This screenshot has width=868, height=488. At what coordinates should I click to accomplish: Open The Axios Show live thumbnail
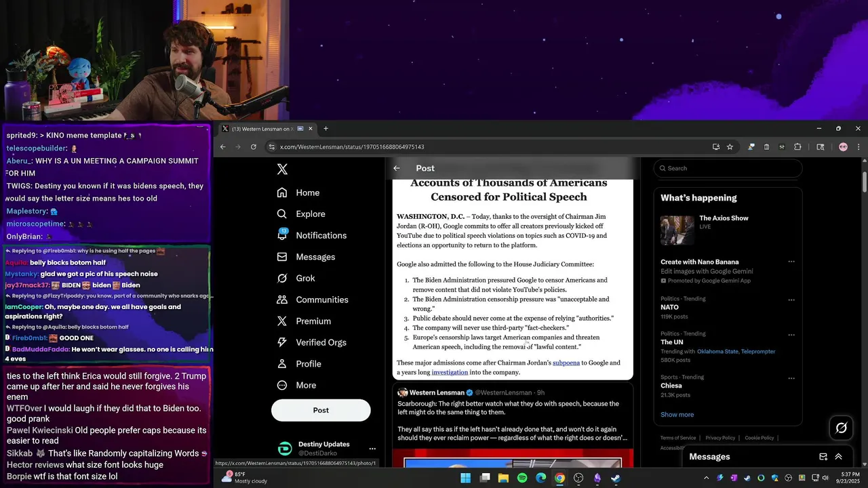[x=677, y=230]
